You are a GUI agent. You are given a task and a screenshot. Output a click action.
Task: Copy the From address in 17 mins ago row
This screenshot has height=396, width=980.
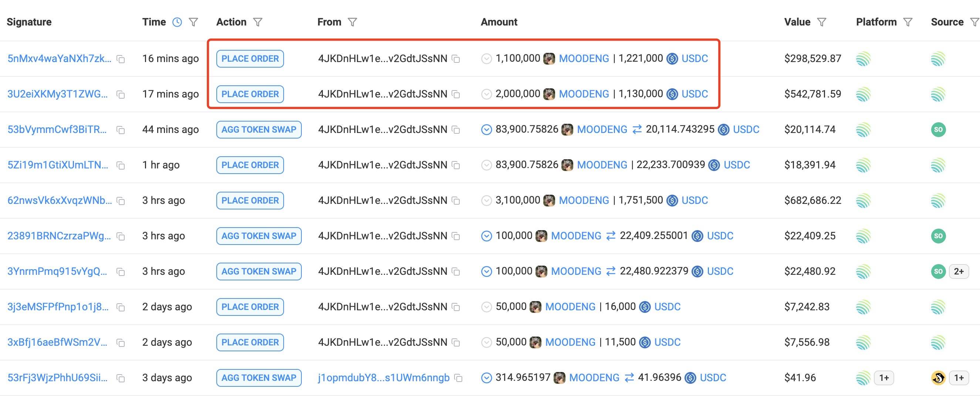tap(456, 94)
